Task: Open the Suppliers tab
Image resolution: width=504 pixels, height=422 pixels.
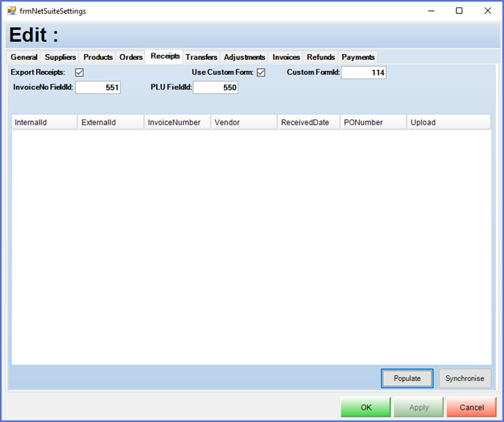Action: tap(60, 57)
